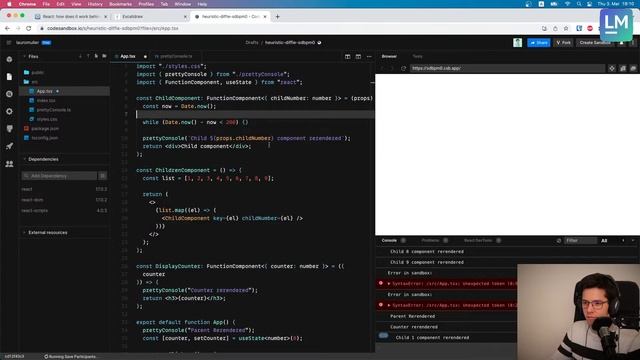Select the Problems tab

pyautogui.click(x=430, y=240)
